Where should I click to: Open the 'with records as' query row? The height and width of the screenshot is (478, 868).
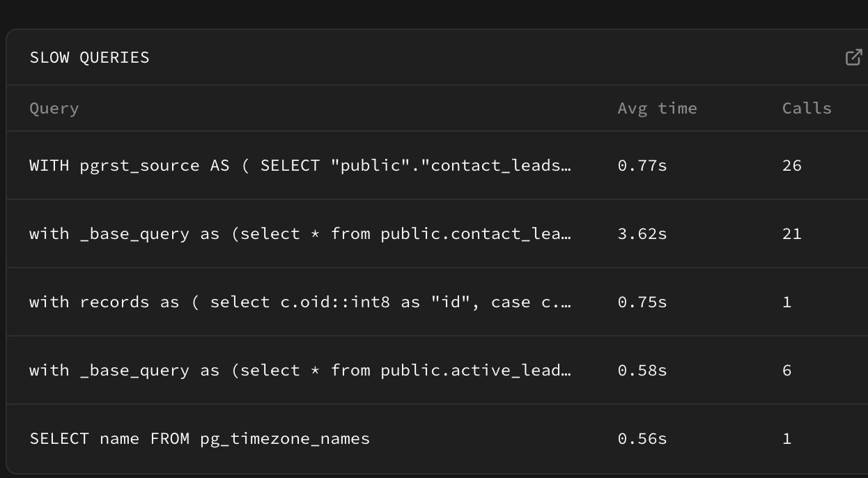pos(300,302)
